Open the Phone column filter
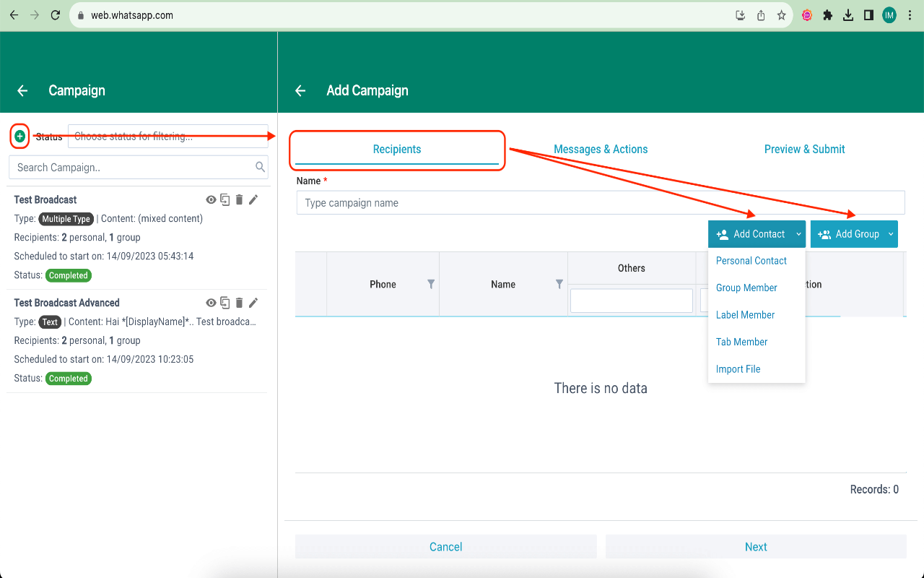Screen dimensions: 924x578 click(x=431, y=285)
